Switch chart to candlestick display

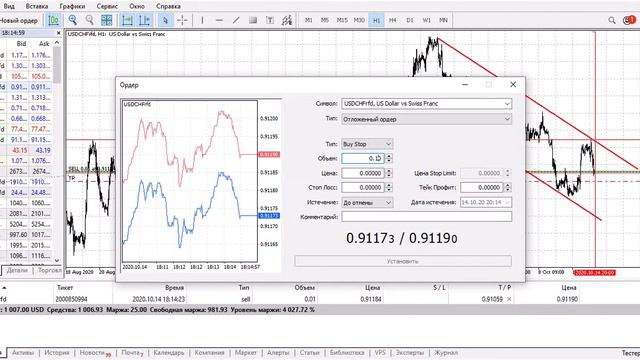(53, 20)
